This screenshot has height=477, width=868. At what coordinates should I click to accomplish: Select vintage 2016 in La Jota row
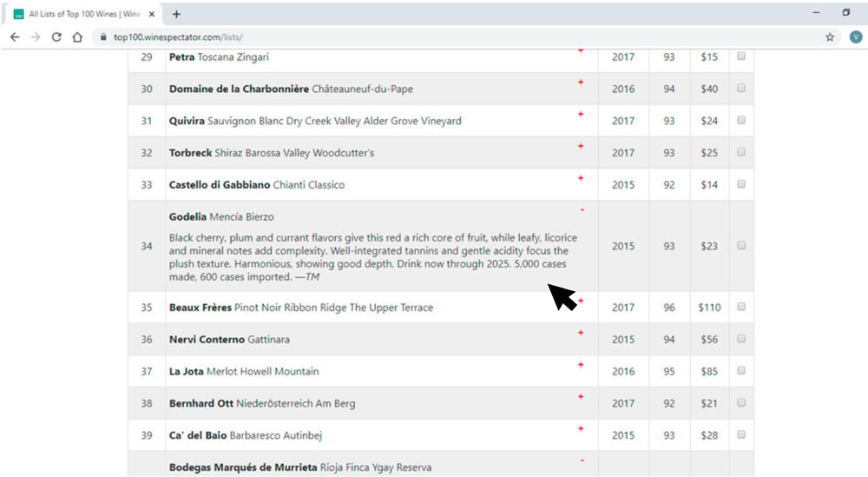[x=622, y=372]
